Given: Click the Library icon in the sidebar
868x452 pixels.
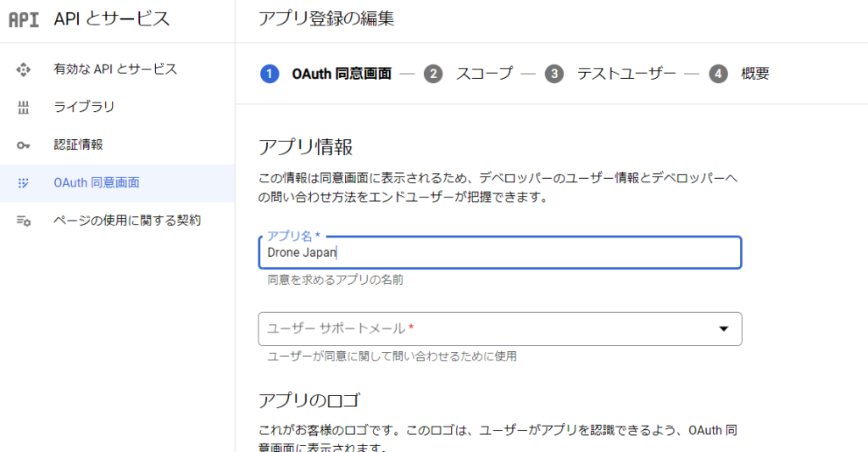Looking at the screenshot, I should point(24,107).
